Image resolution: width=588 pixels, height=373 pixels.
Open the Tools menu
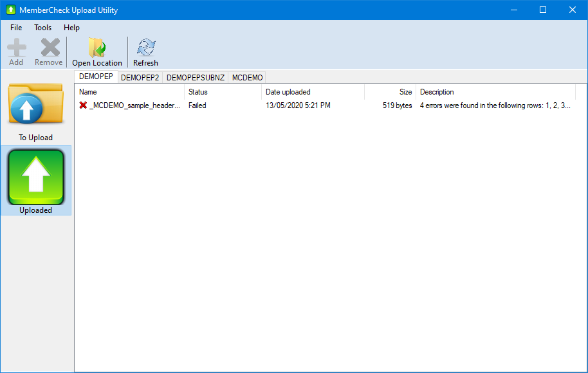click(x=42, y=28)
